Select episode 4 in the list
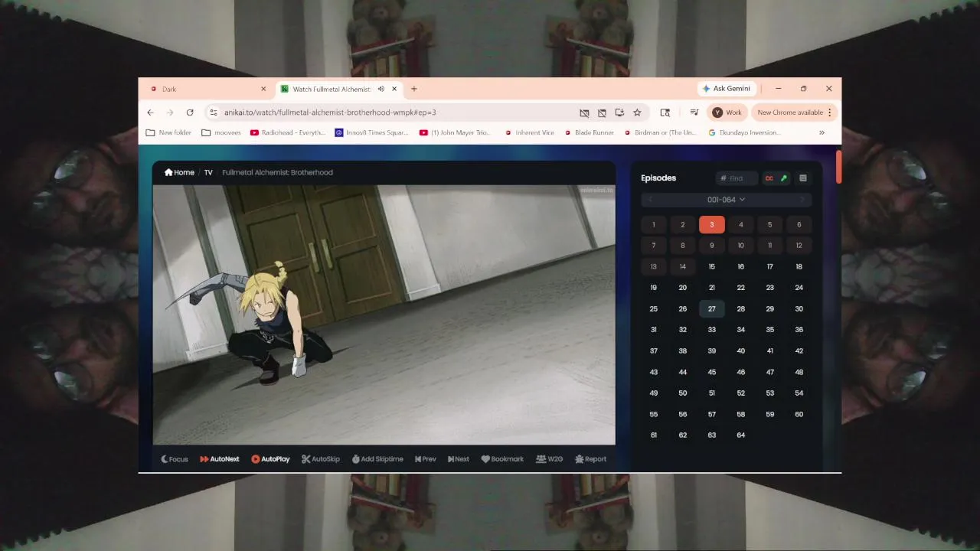This screenshot has height=551, width=980. (740, 224)
